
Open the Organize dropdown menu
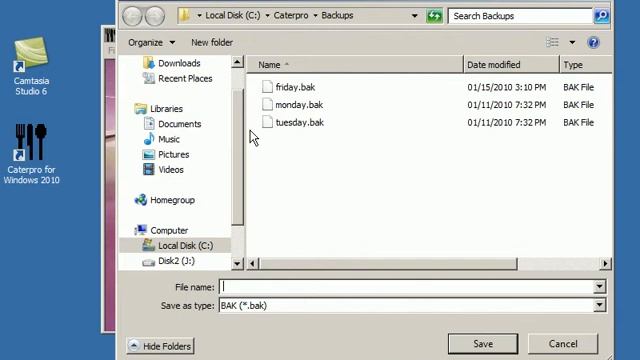151,42
